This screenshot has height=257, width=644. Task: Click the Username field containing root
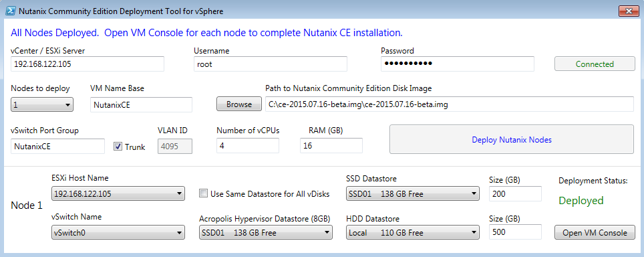(271, 64)
